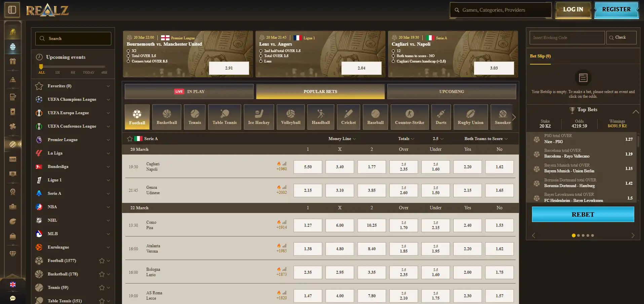This screenshot has width=644, height=304.
Task: Go to first Top Bets carousel dot
Action: coord(573,235)
